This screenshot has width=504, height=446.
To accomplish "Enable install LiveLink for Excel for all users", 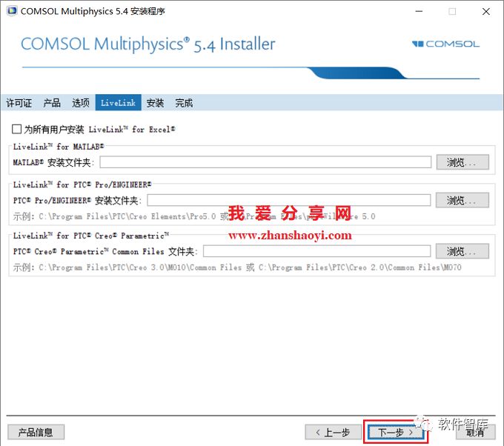I will pyautogui.click(x=17, y=129).
